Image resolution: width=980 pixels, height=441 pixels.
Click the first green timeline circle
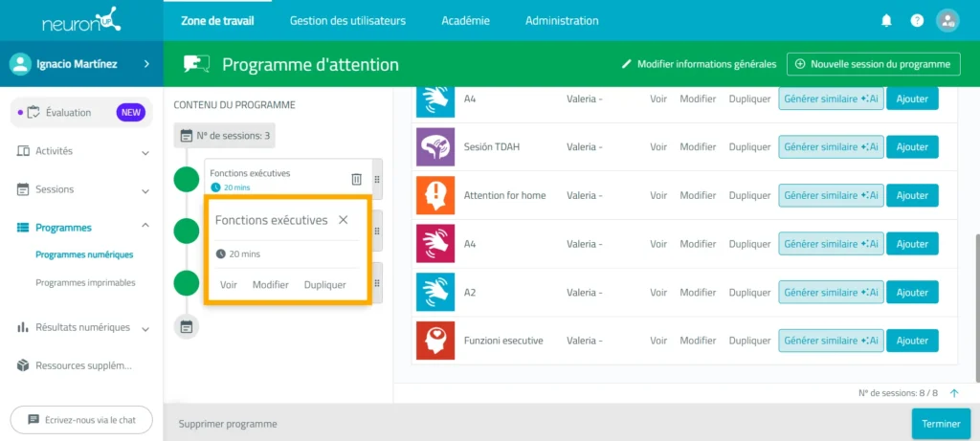187,179
